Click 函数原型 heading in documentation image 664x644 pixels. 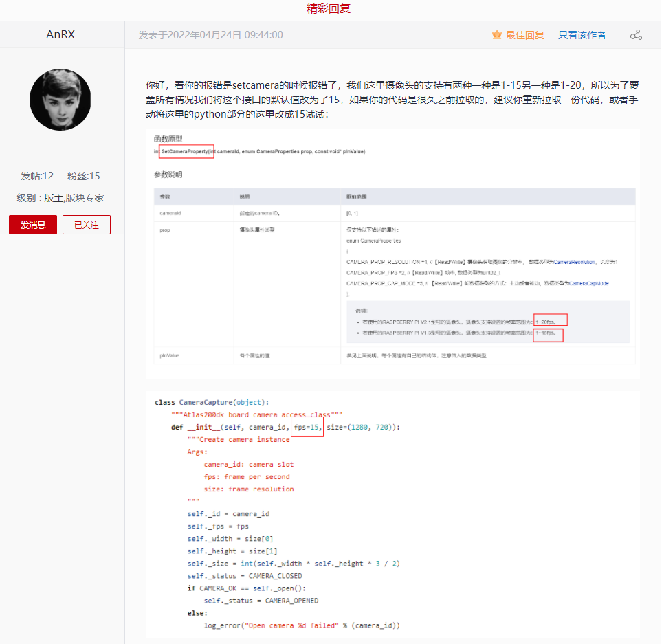click(168, 139)
